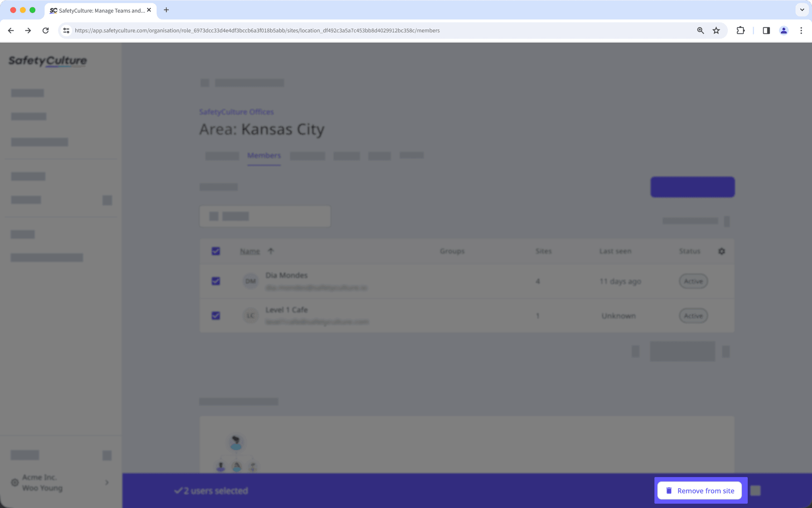Click Dia Mondes Active status chip
The width and height of the screenshot is (812, 508).
[x=693, y=281]
